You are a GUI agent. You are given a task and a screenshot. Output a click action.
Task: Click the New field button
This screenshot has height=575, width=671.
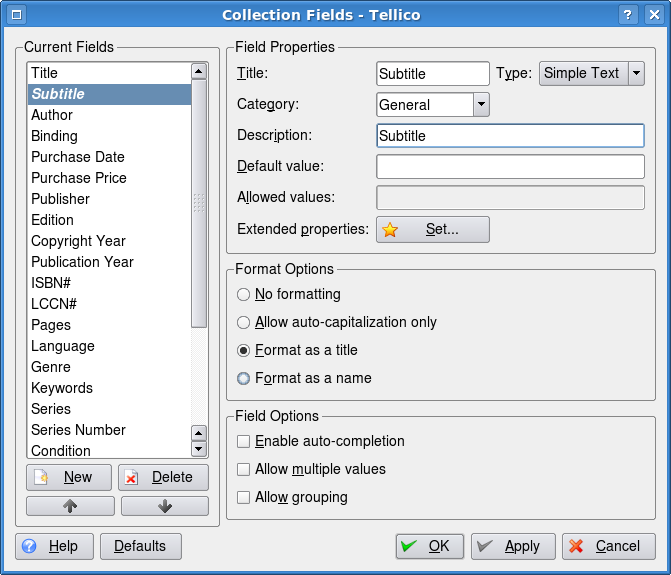(69, 477)
